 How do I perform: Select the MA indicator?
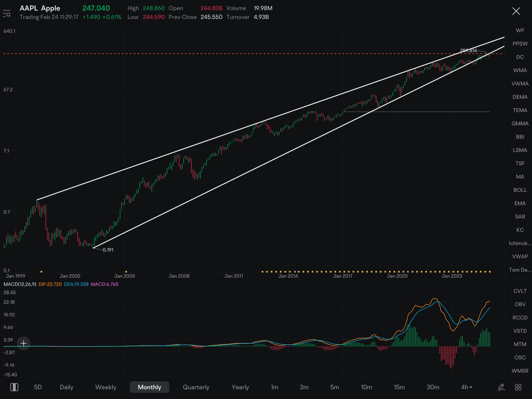click(x=520, y=177)
